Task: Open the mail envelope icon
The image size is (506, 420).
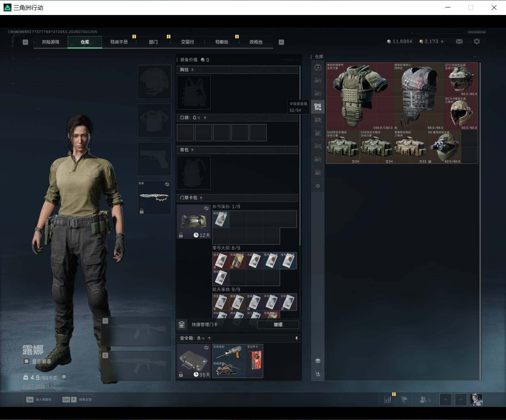Action: coord(459,41)
